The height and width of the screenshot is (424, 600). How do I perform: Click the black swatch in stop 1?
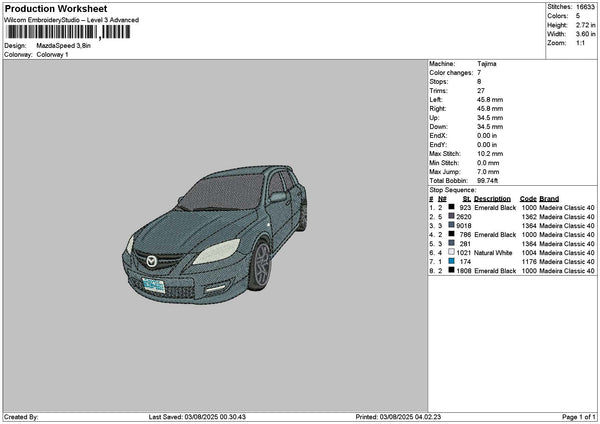click(452, 207)
